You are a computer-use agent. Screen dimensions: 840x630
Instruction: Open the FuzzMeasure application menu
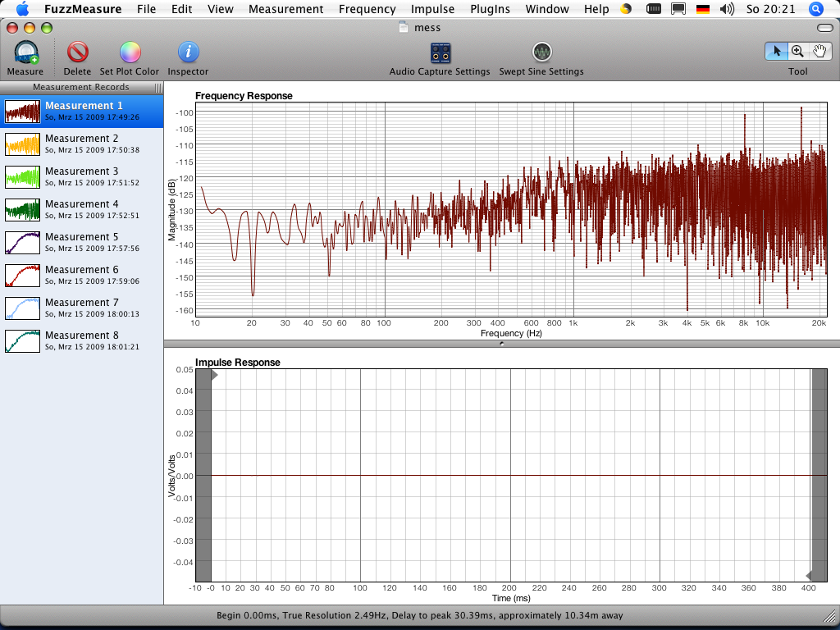[x=83, y=9]
